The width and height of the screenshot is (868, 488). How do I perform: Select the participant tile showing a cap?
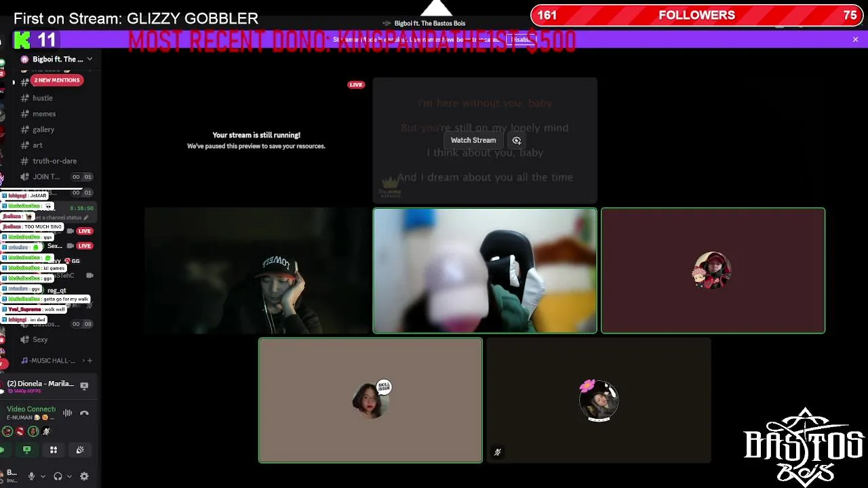click(256, 270)
